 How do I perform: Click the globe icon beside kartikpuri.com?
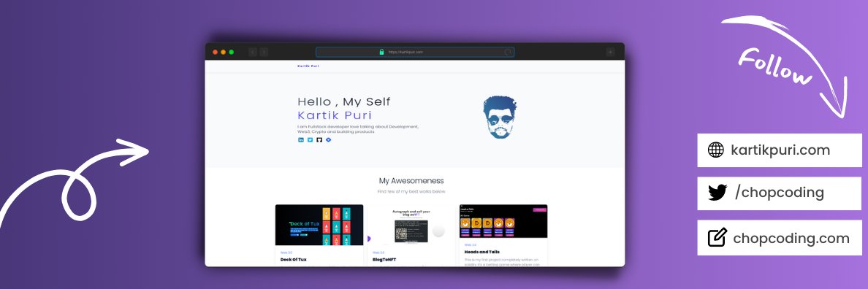(x=716, y=150)
